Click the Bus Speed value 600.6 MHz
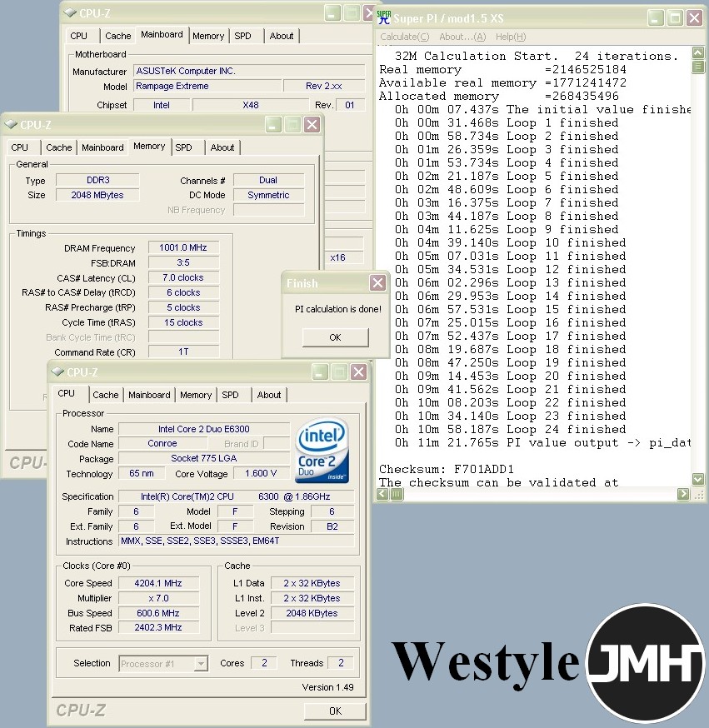709x728 pixels. 158,613
